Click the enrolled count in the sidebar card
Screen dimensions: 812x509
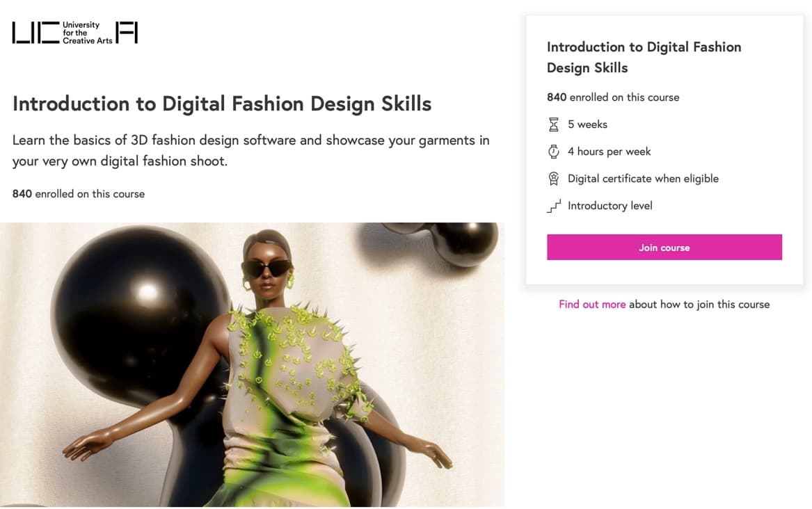[613, 97]
